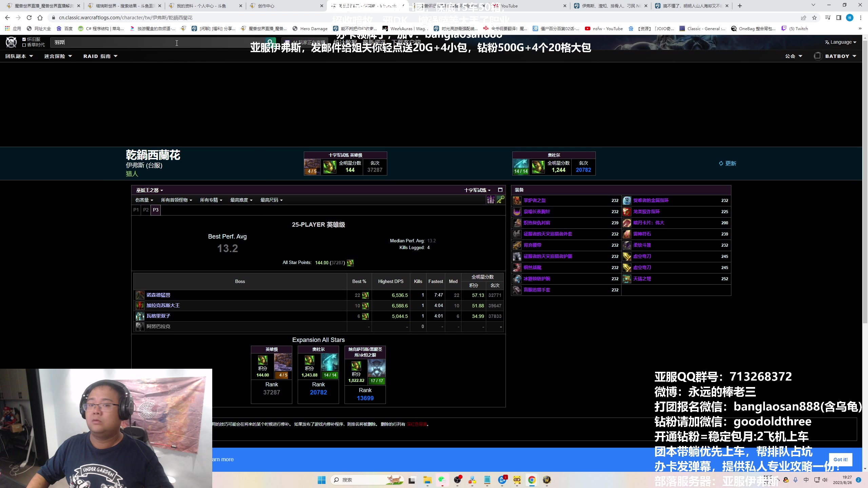The image size is (868, 488).
Task: Open Chrome from the Windows taskbar
Action: click(x=532, y=480)
